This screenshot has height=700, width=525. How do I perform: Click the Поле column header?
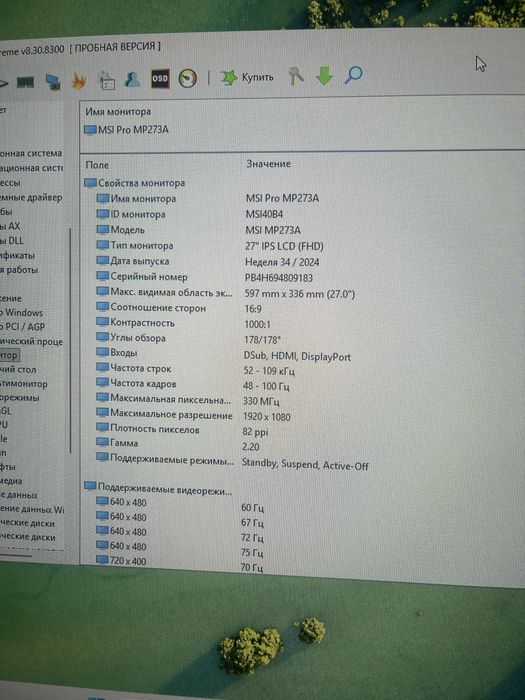[97, 165]
